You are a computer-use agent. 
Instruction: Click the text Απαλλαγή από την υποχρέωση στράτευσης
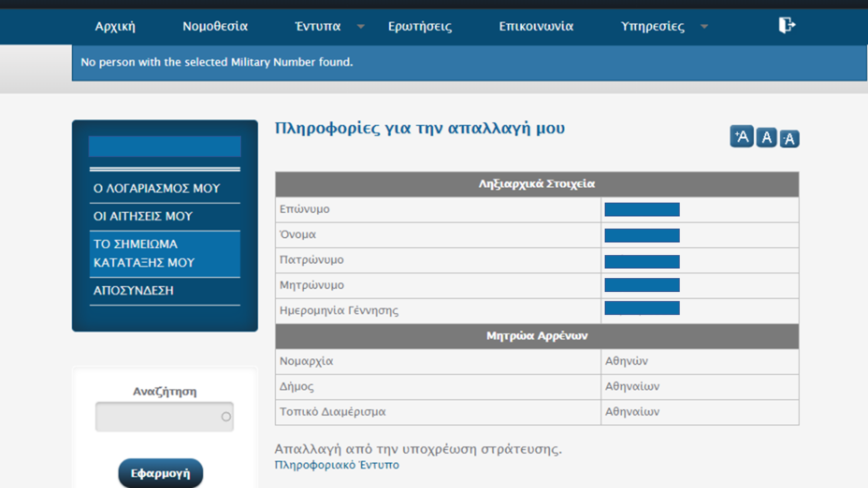[418, 449]
